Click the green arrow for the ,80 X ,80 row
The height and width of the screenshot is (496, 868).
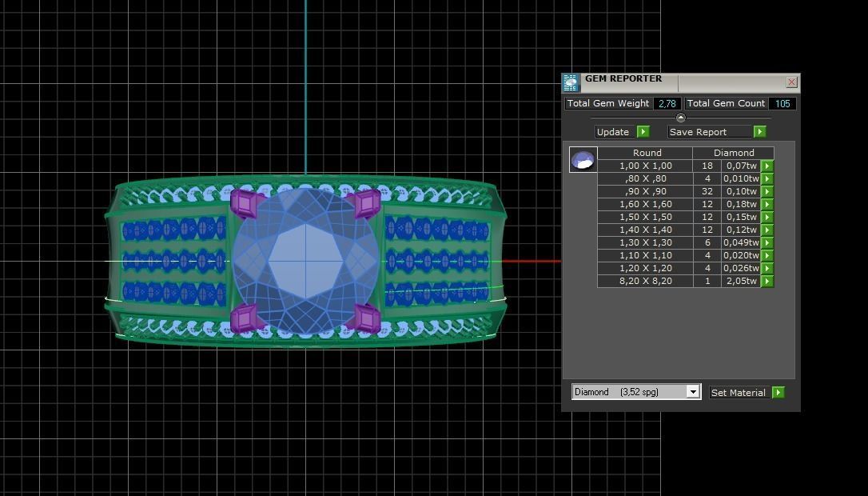coord(767,178)
